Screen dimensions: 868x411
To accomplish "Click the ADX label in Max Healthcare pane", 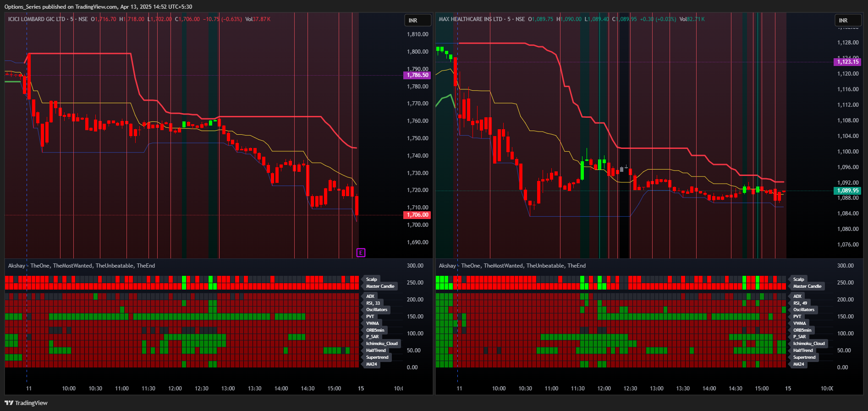I will pyautogui.click(x=797, y=296).
